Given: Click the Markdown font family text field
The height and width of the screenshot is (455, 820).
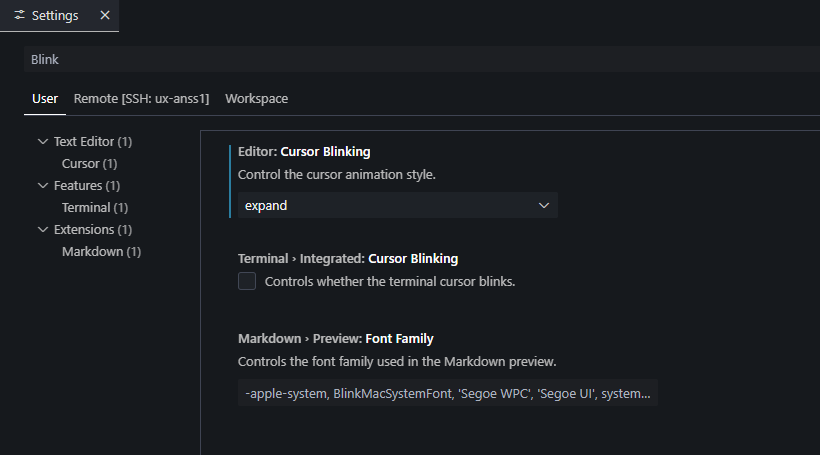Looking at the screenshot, I should click(x=447, y=394).
